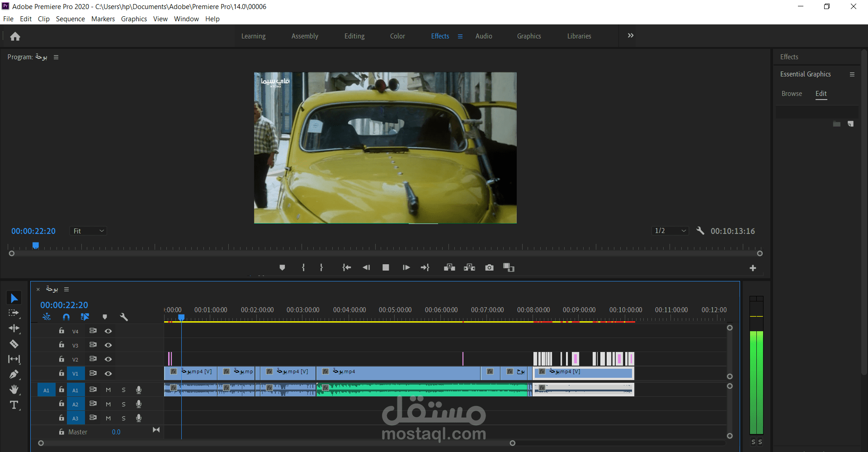
Task: Click the Home icon
Action: (15, 36)
